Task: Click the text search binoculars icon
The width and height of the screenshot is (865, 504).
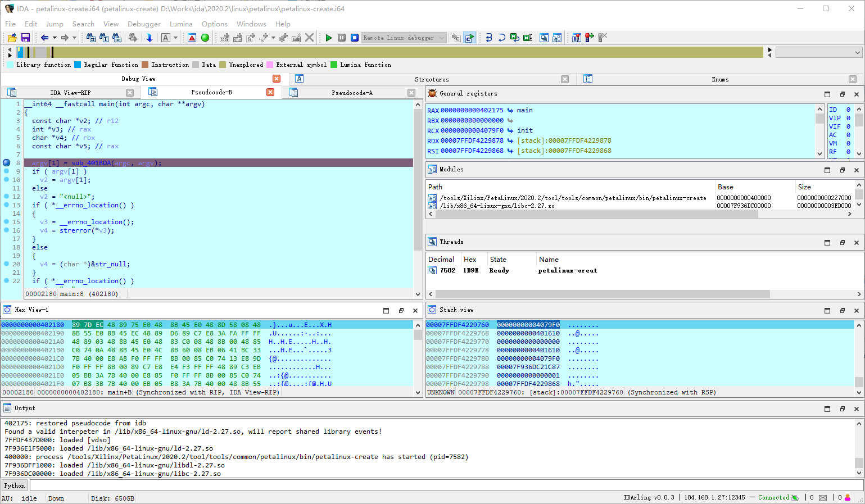Action: click(104, 38)
